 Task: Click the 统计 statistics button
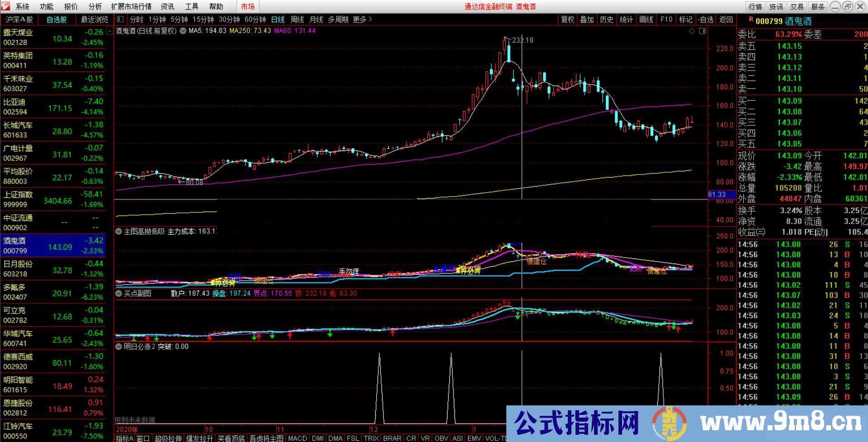626,19
